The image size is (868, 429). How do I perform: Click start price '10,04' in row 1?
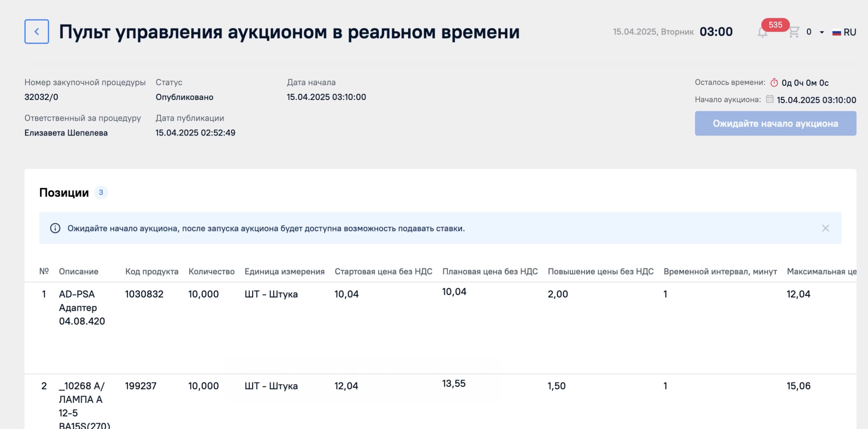346,294
